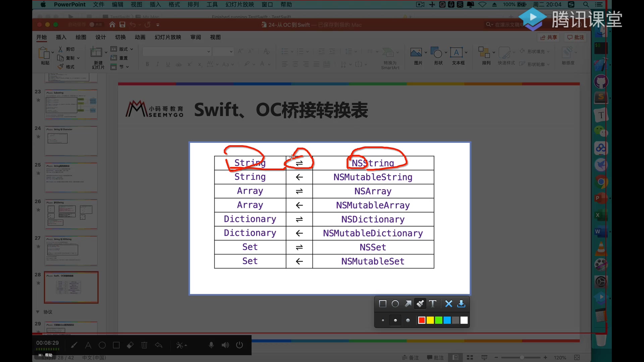Select slide 25 thumbnail
Viewport: 644px width, 362px height.
(71, 178)
